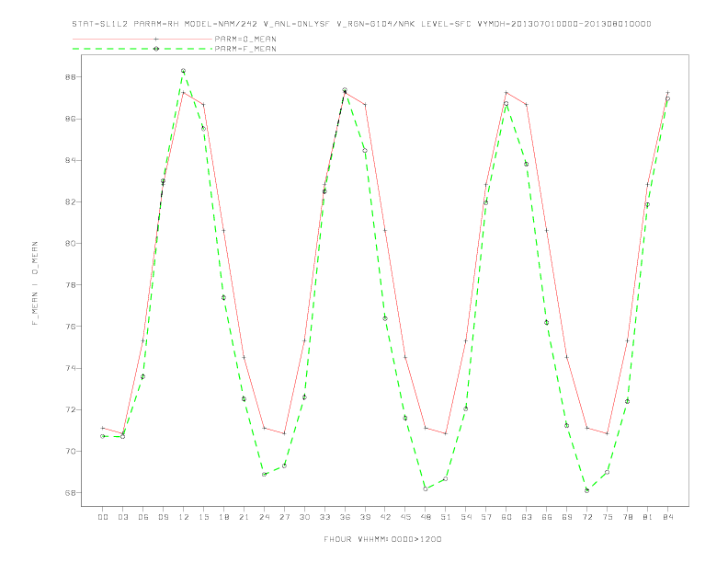Click the y-axis tick value 74
Screen dimensions: 728x563
point(70,368)
